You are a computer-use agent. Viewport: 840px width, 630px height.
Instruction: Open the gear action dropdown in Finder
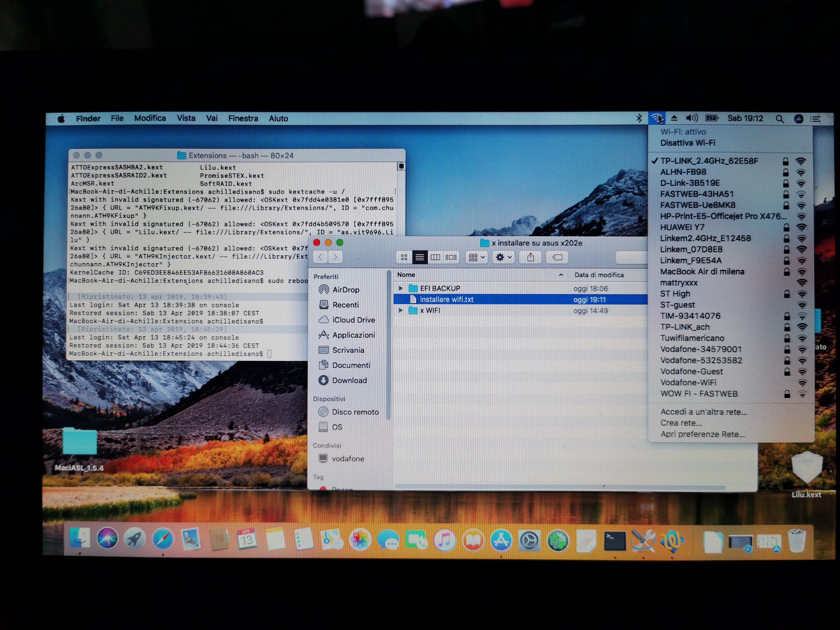coord(504,257)
